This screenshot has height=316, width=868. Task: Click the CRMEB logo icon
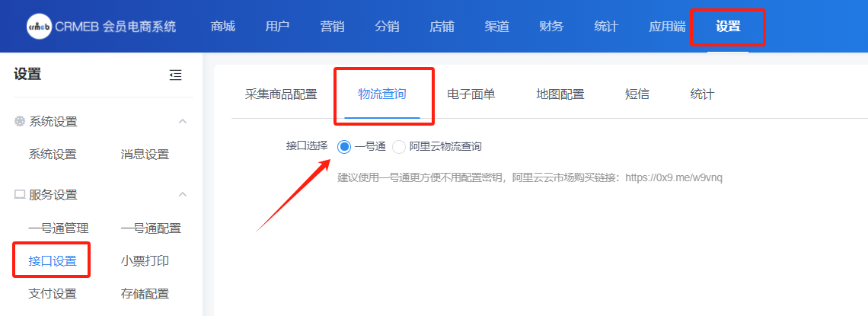pyautogui.click(x=39, y=27)
